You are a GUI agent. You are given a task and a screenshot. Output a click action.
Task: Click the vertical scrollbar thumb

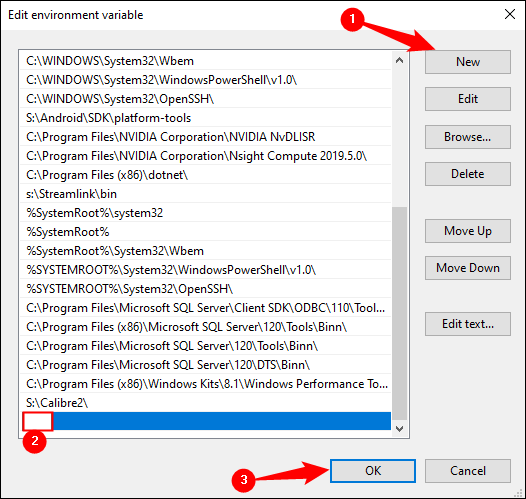click(399, 314)
